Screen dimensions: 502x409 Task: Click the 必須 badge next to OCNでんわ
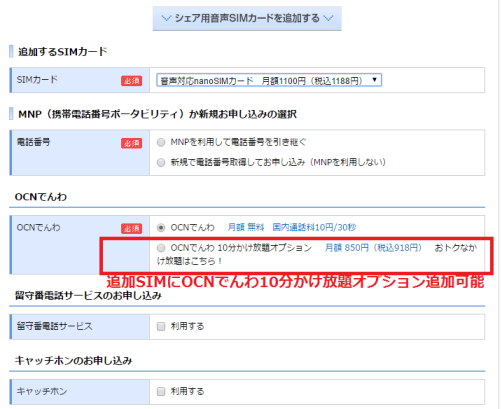[x=132, y=229]
